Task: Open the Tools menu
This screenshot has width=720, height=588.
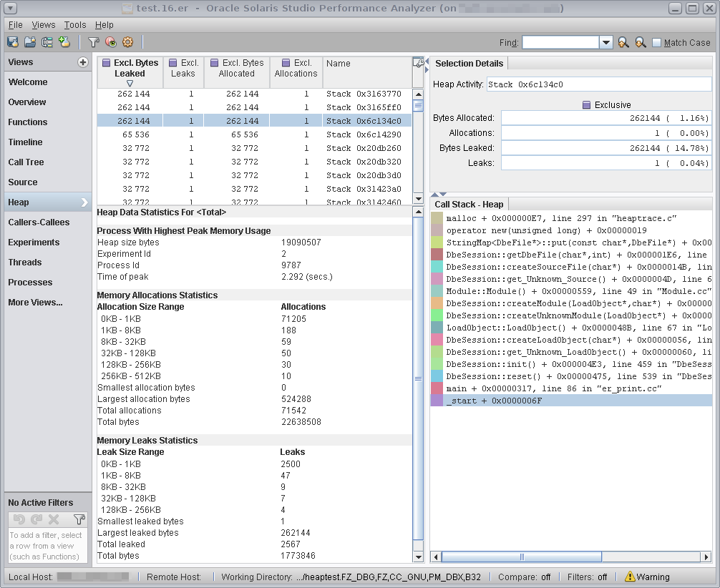Action: click(75, 25)
